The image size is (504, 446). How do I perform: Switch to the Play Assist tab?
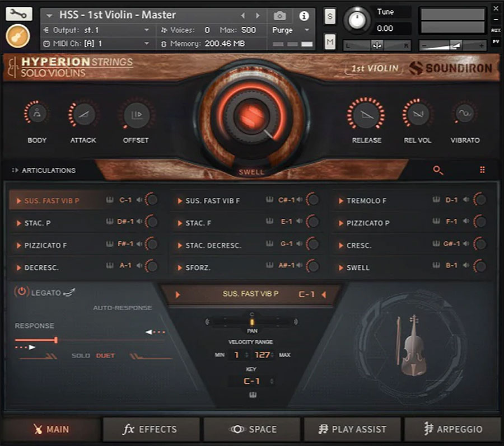[x=353, y=429]
